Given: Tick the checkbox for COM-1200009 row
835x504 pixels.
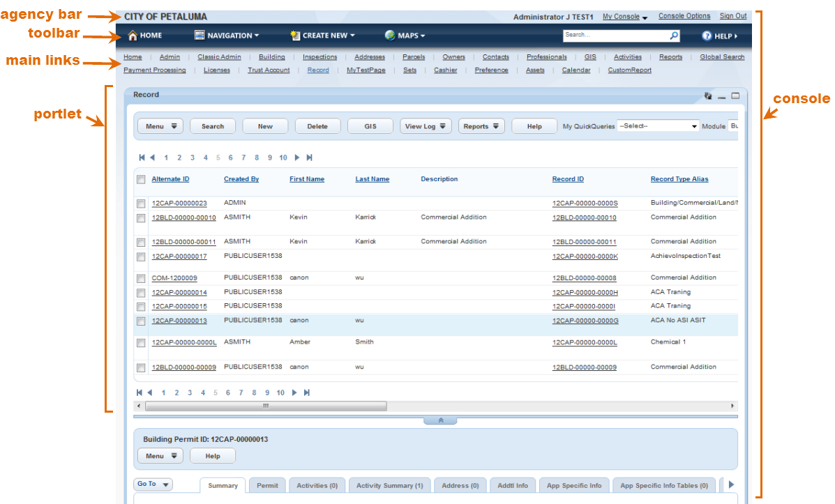Looking at the screenshot, I should point(141,278).
